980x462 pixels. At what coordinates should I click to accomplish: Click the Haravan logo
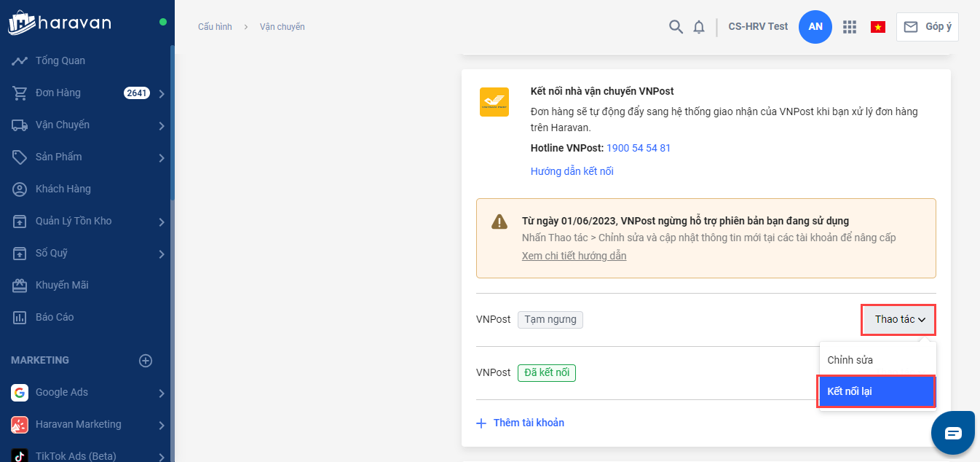[60, 23]
